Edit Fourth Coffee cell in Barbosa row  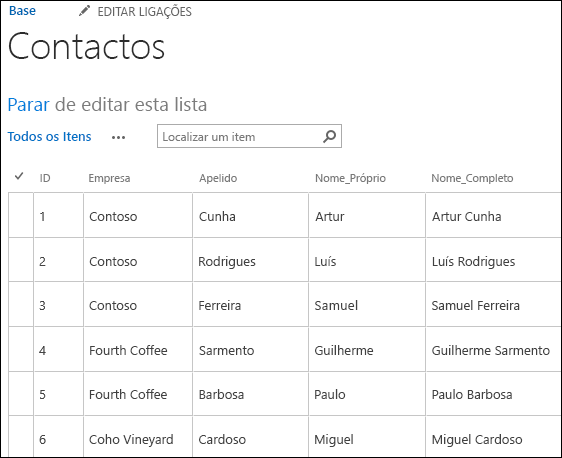coord(138,393)
